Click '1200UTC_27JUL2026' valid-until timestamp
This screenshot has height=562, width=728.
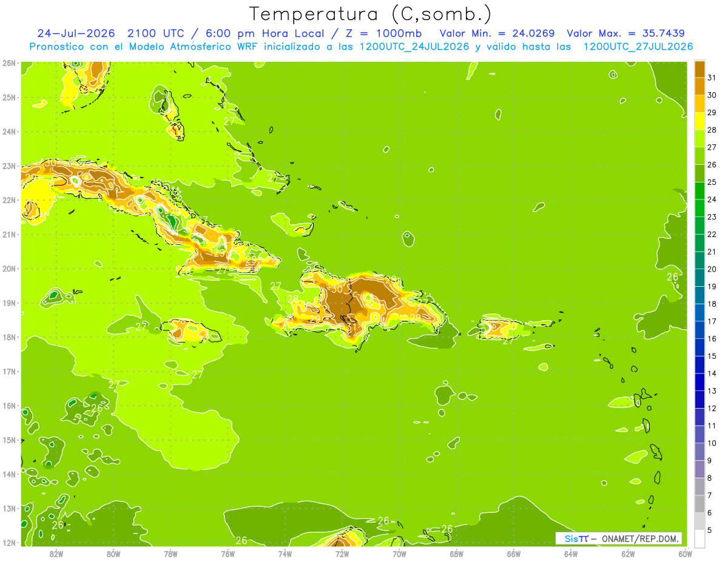[x=638, y=47]
